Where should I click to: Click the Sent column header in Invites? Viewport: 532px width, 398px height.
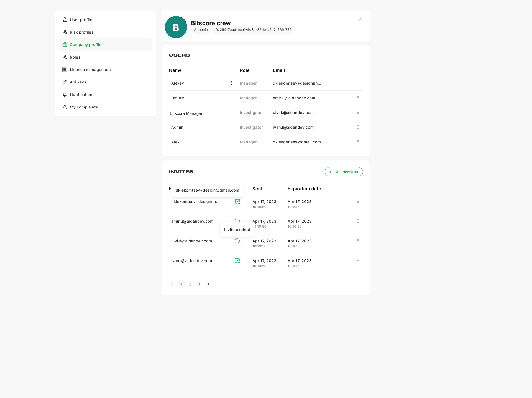click(x=257, y=189)
